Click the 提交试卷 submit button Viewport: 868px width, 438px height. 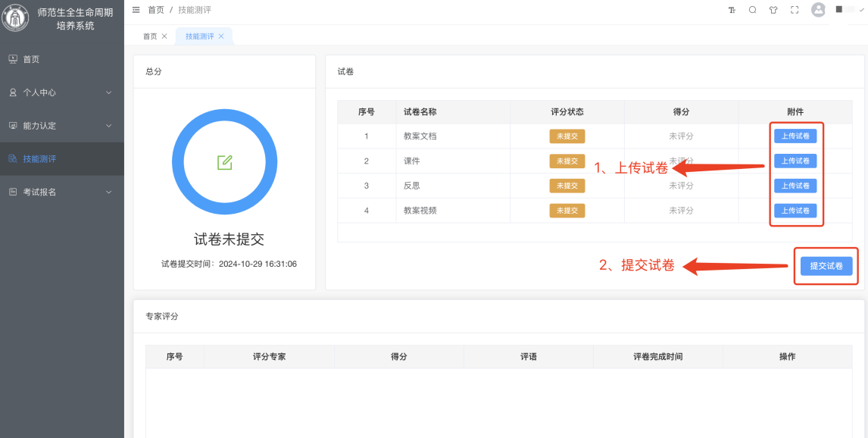click(x=826, y=266)
